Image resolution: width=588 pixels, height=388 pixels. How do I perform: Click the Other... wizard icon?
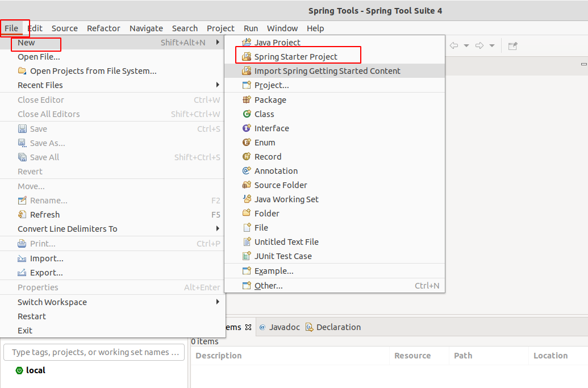click(x=247, y=286)
